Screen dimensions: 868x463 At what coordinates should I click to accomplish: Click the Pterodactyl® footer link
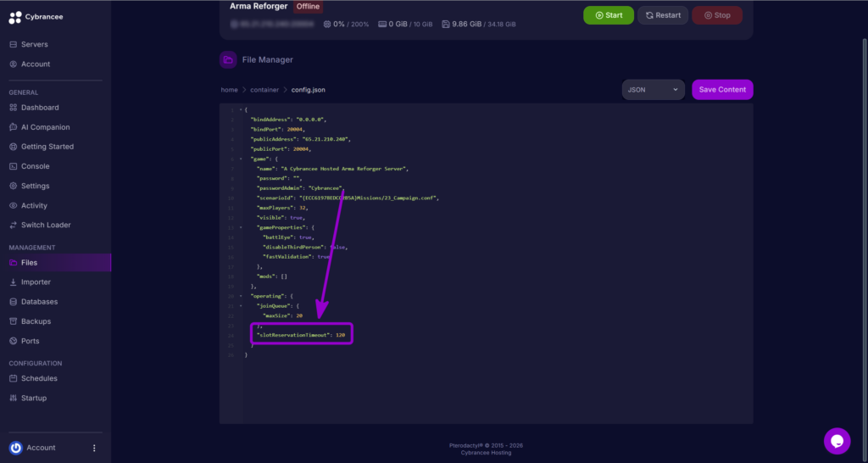pos(468,445)
